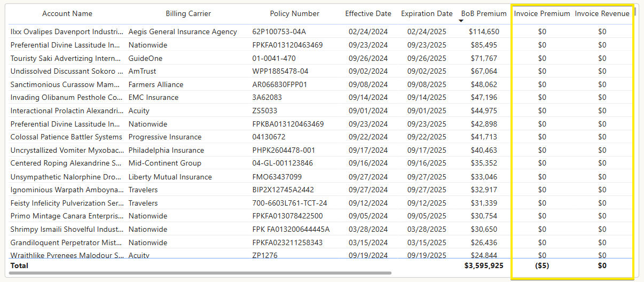Sort by Billing Carrier column header
This screenshot has width=644, height=282.
(x=188, y=13)
